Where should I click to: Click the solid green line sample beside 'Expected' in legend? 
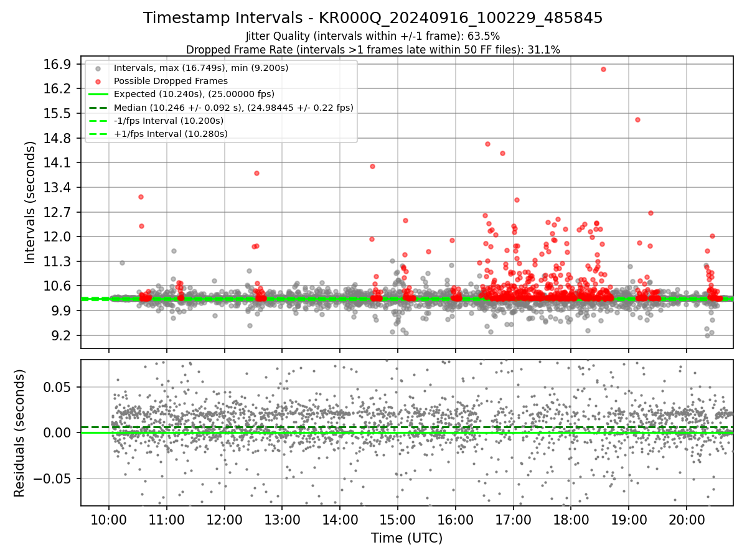click(98, 95)
